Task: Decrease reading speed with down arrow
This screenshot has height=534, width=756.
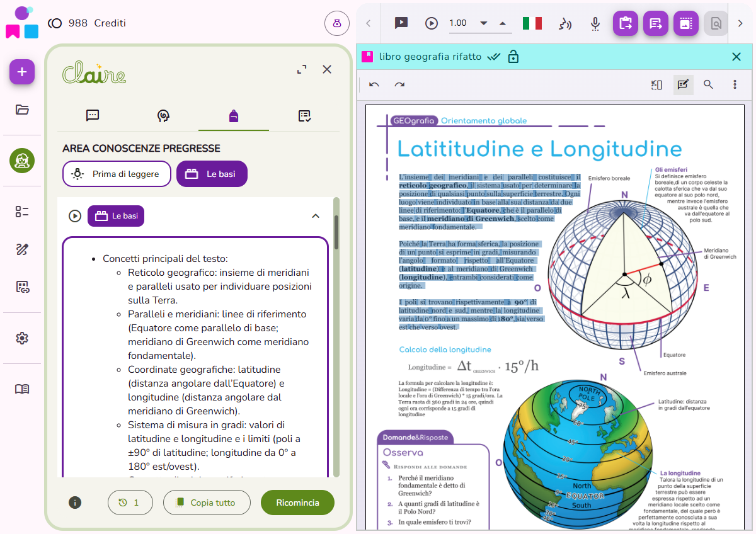Action: (x=484, y=23)
